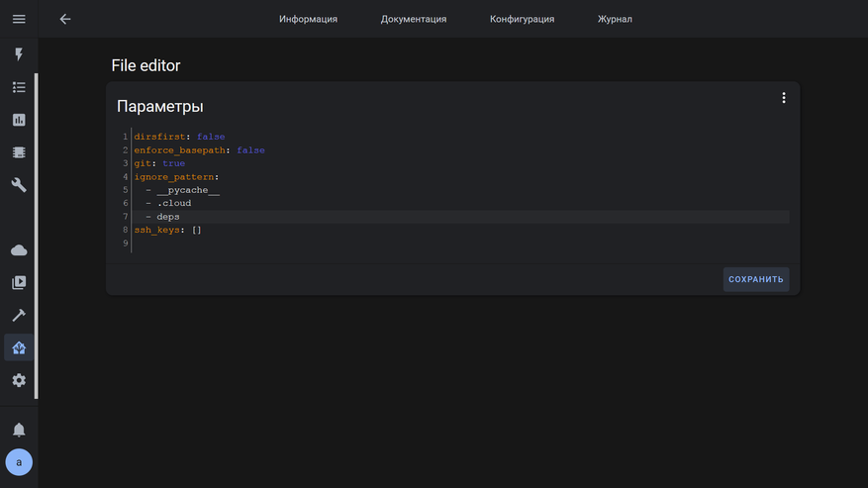Switch to the Информация tab

point(309,19)
